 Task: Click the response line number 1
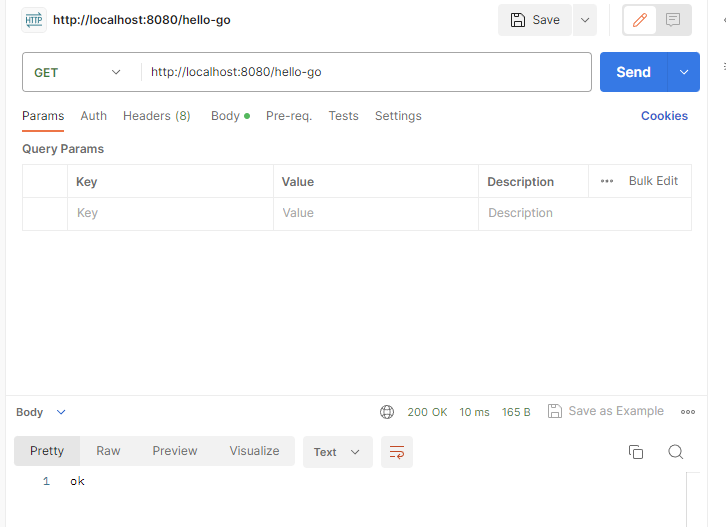[x=46, y=482]
